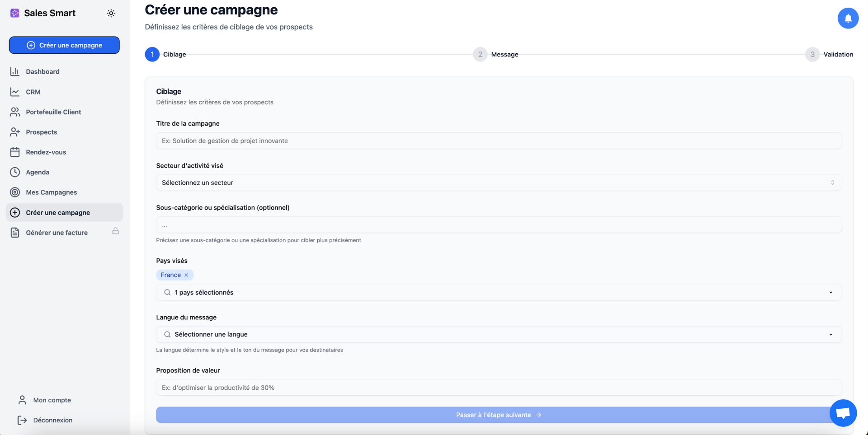
Task: Click the secteur dropdown up-down chevron
Action: (x=832, y=182)
